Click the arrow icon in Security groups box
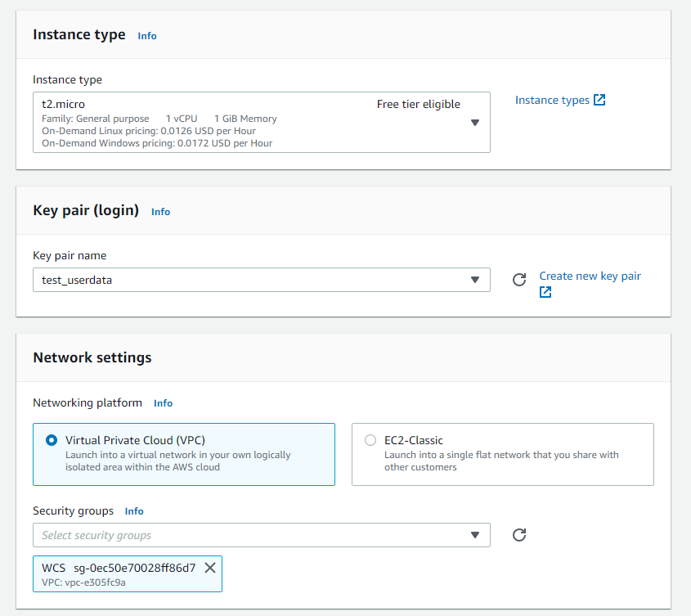Screen dimensions: 691x616 pyautogui.click(x=475, y=535)
